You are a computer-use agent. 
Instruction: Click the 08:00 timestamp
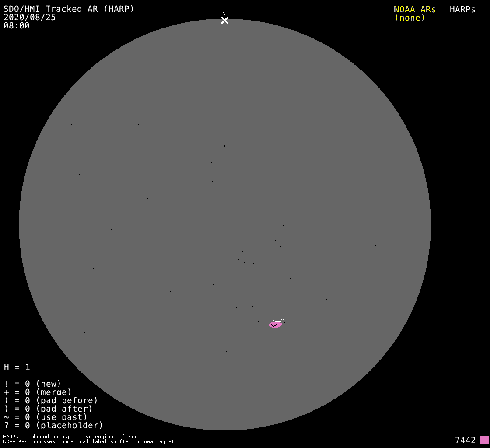coord(17,26)
